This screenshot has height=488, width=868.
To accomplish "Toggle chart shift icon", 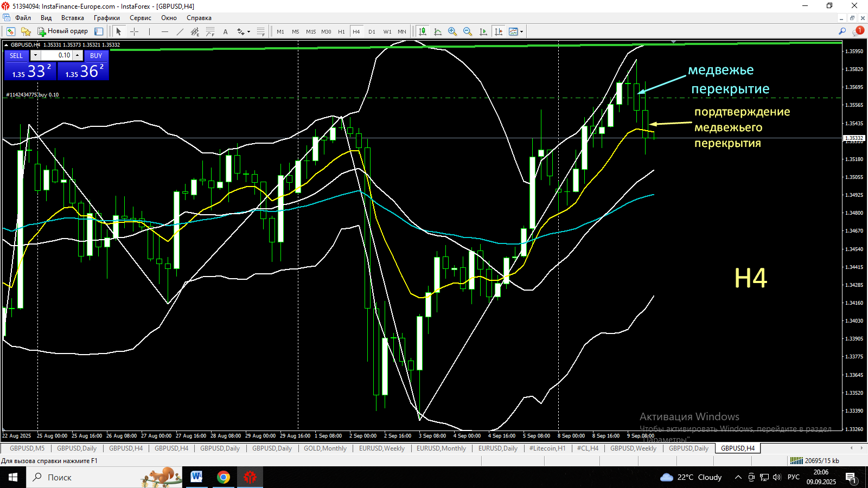I will [x=498, y=31].
